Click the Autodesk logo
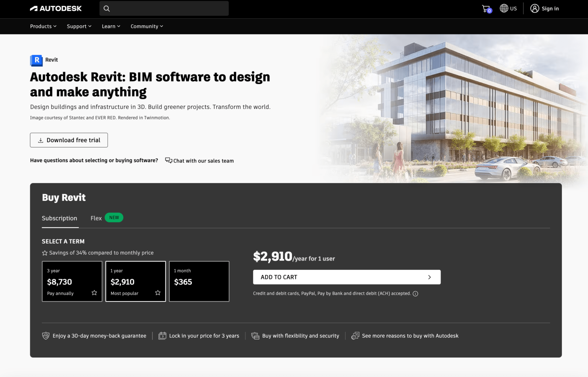The image size is (588, 377). point(56,8)
